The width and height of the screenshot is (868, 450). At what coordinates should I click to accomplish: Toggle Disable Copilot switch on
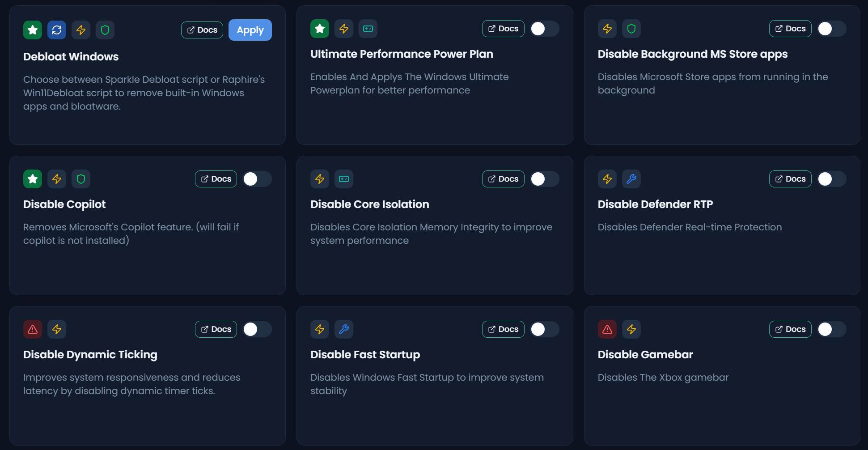coord(257,179)
